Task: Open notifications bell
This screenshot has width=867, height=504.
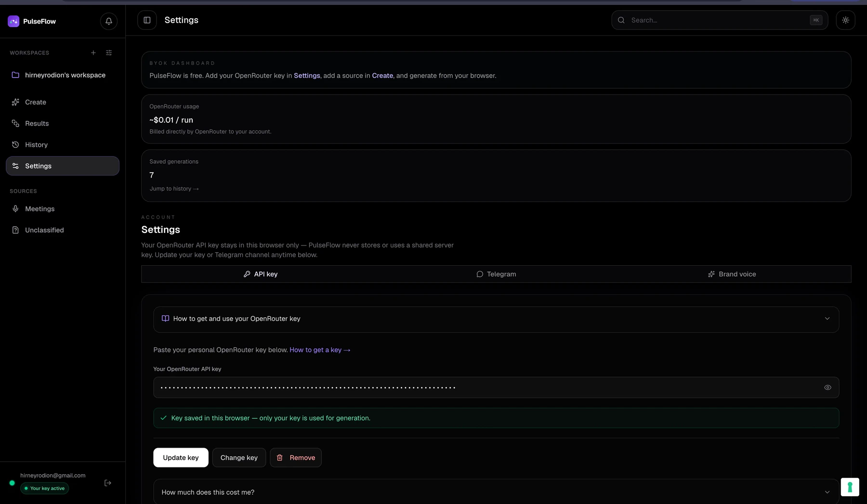Action: pyautogui.click(x=109, y=21)
